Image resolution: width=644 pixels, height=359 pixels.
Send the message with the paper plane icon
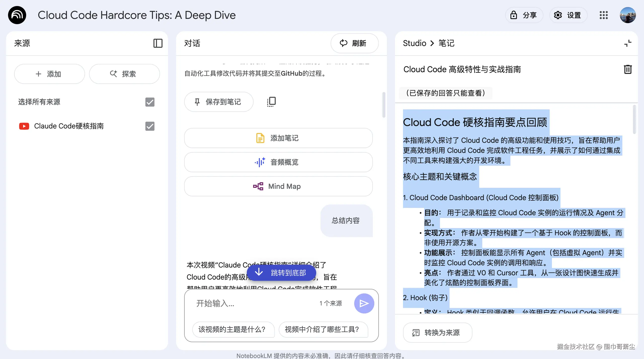364,303
